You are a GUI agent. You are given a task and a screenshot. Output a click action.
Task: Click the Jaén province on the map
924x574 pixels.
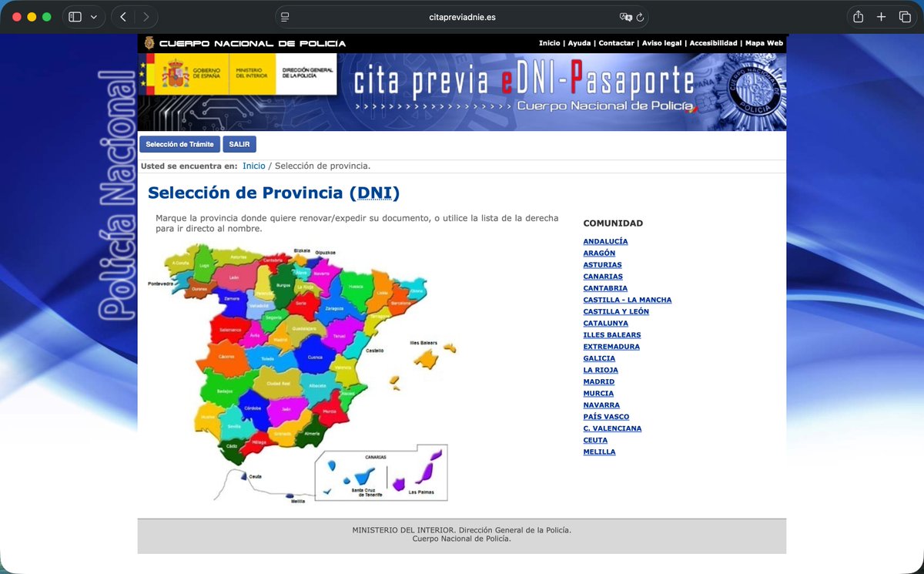point(286,411)
